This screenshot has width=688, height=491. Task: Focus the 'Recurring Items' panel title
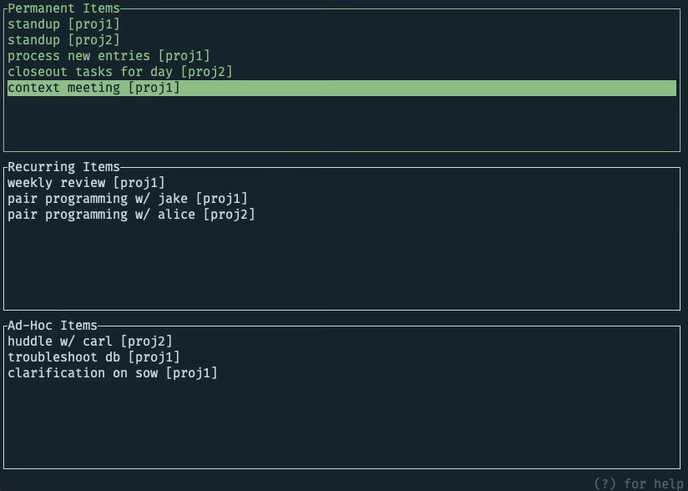pyautogui.click(x=63, y=167)
